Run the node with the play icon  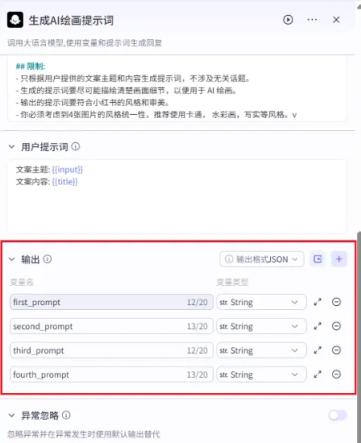pos(288,20)
